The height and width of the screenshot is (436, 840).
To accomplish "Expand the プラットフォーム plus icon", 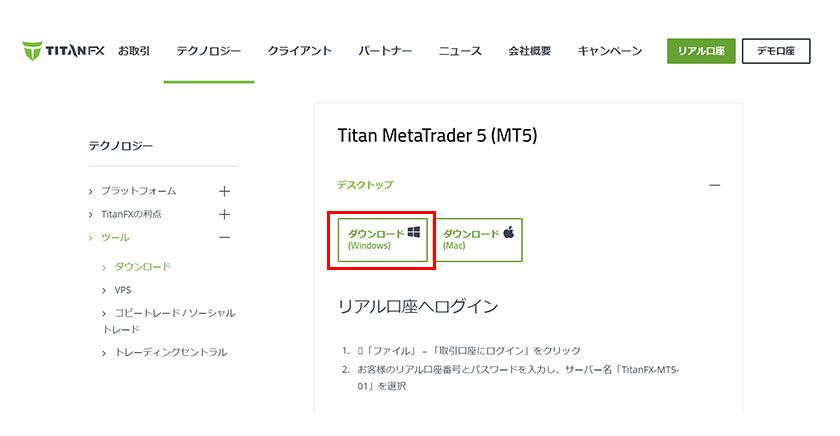I will (x=224, y=191).
